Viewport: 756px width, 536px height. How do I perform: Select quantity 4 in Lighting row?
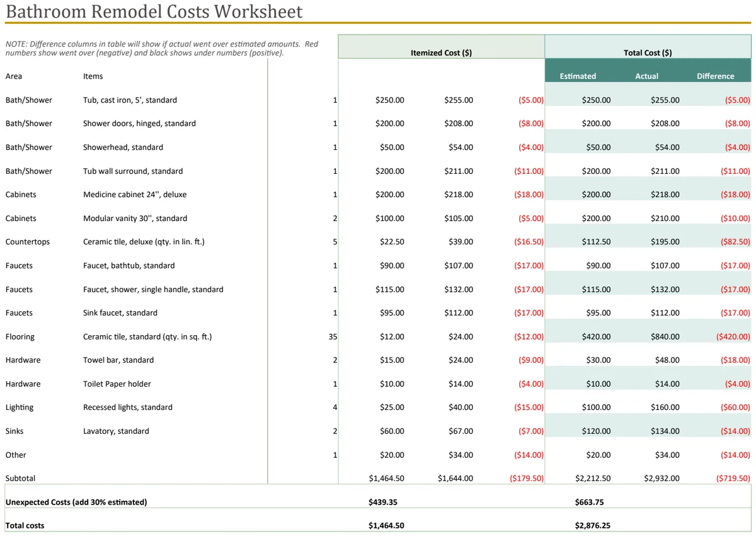(335, 408)
